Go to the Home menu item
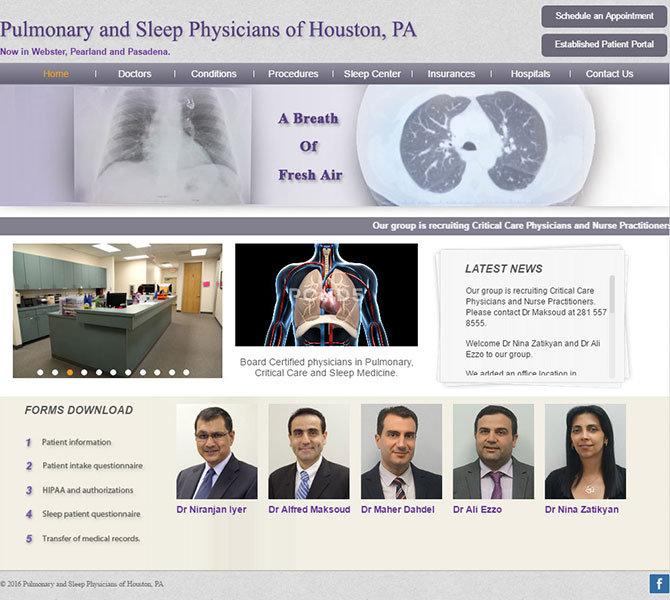The image size is (670, 600). (56, 74)
